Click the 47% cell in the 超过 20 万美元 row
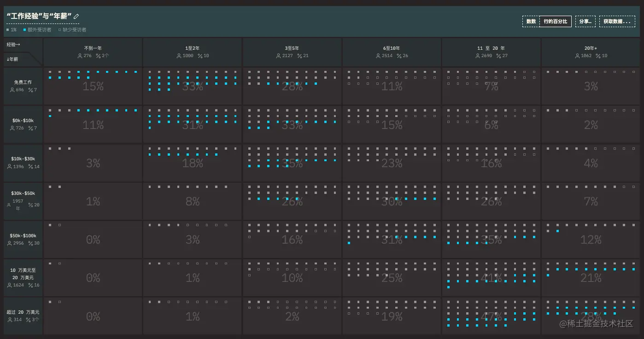This screenshot has width=644, height=339. tap(491, 316)
